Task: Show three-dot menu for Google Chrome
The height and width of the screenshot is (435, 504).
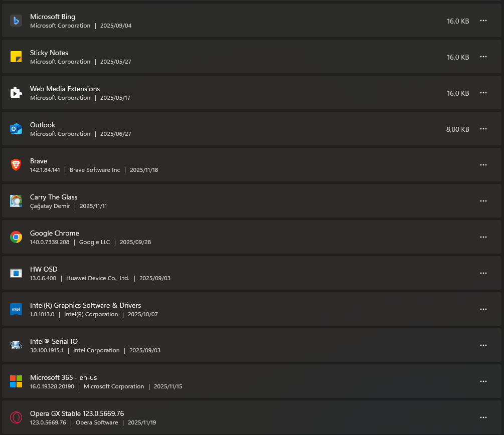Action: [483, 237]
